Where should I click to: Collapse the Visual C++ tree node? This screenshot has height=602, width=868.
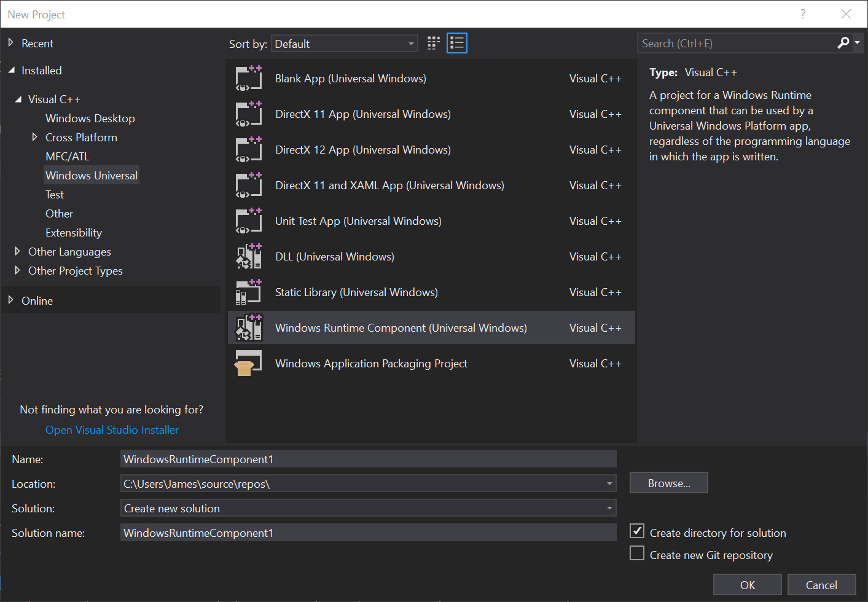click(x=17, y=98)
